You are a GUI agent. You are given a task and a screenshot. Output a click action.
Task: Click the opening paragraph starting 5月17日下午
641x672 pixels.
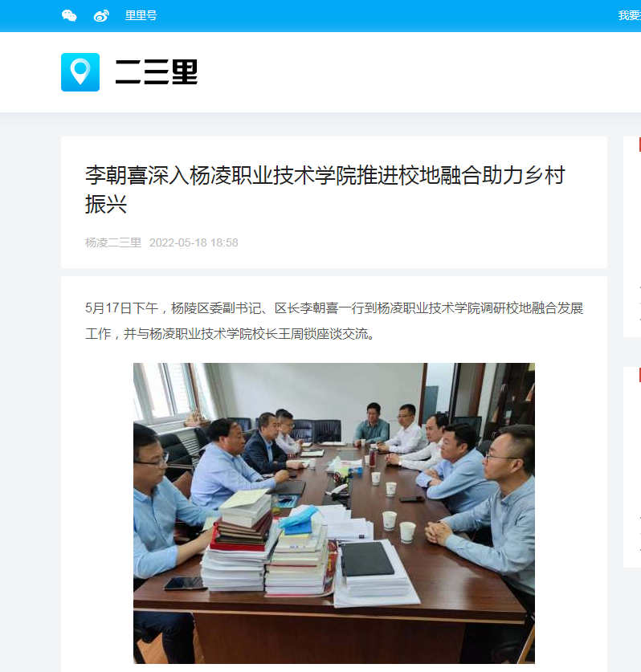(x=334, y=320)
